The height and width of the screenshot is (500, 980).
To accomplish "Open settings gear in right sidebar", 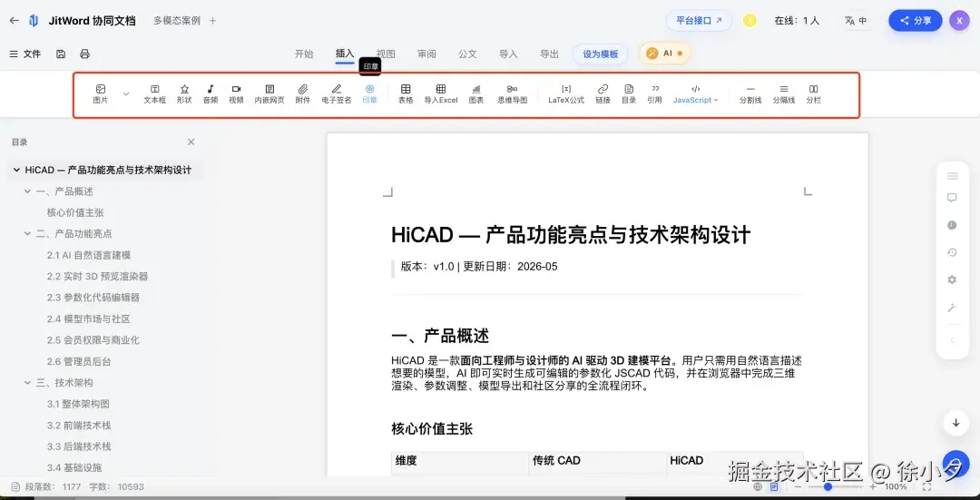I will [x=952, y=280].
